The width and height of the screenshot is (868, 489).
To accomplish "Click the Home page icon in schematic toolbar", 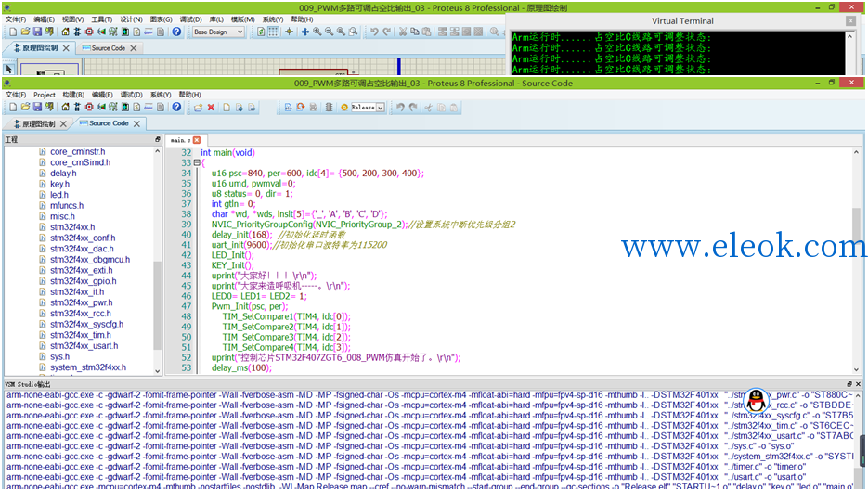I will point(65,32).
